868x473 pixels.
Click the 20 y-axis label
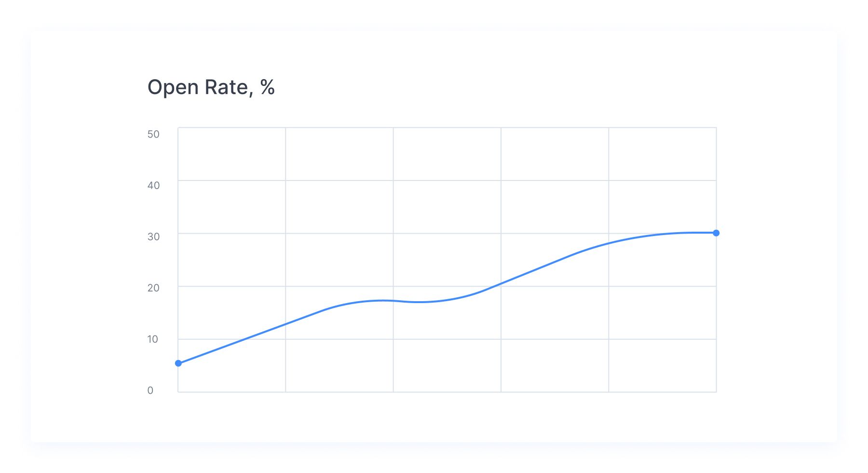point(153,288)
